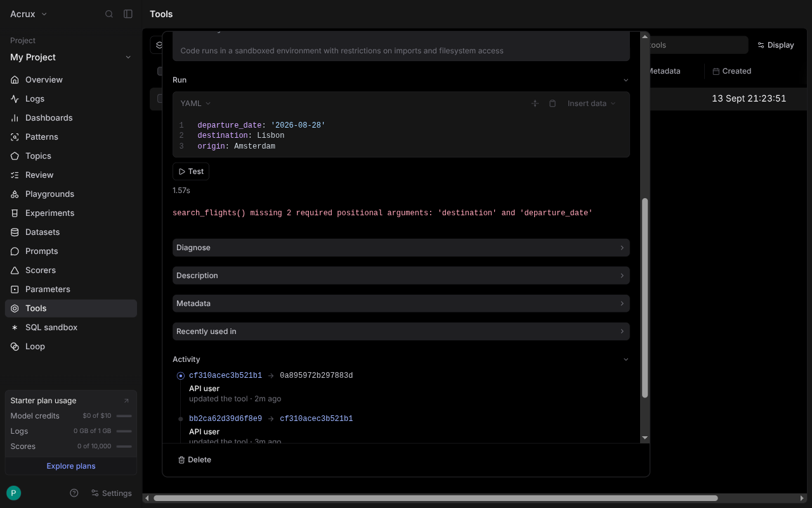Open the My Project selector

[71, 57]
